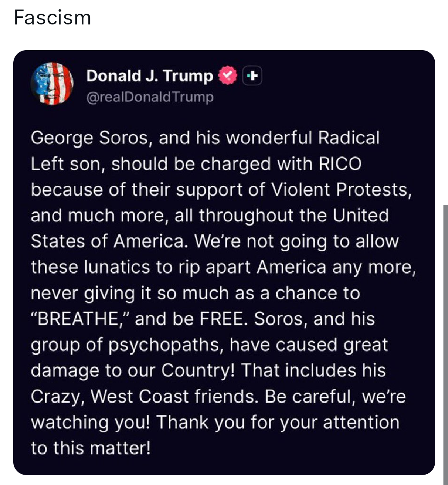Viewport: 448px width, 485px height.
Task: Tap the plus follow icon beside the name
Action: pos(252,75)
